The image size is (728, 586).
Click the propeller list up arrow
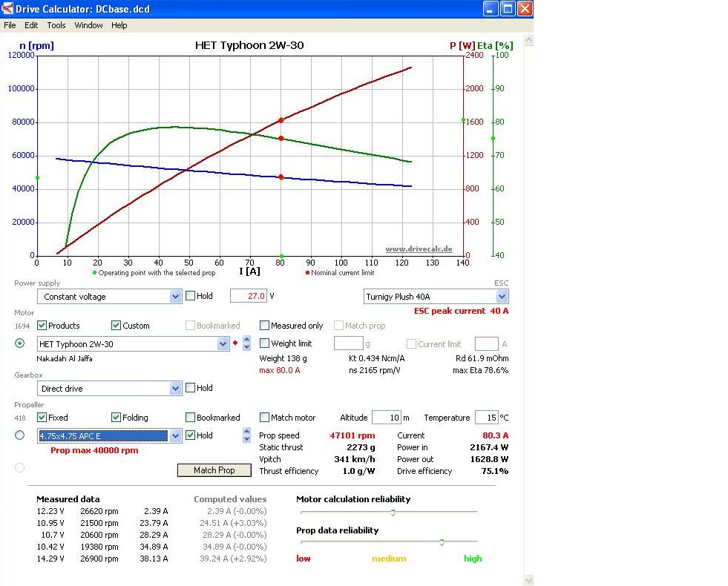pos(247,432)
